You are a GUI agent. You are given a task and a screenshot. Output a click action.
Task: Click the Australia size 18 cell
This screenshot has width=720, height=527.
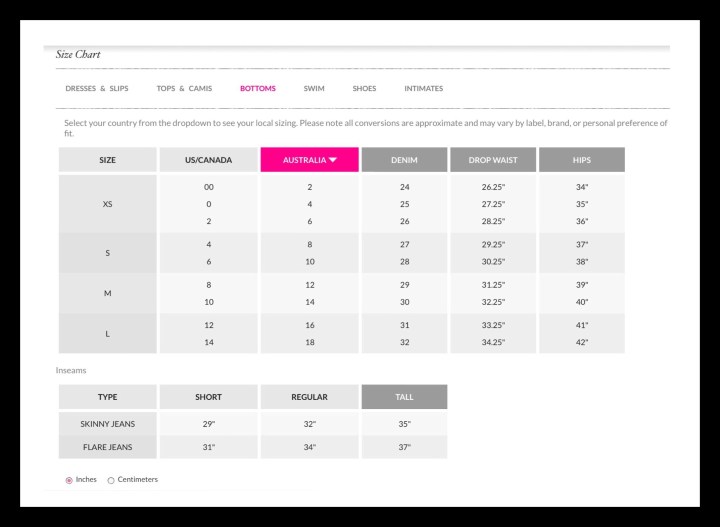pyautogui.click(x=310, y=342)
